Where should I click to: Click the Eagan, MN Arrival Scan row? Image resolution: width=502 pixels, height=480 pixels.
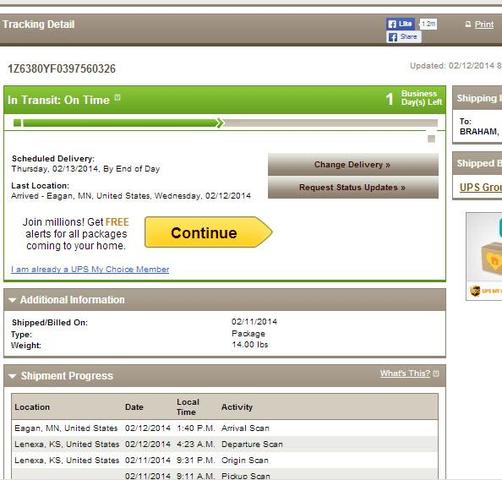[225, 428]
